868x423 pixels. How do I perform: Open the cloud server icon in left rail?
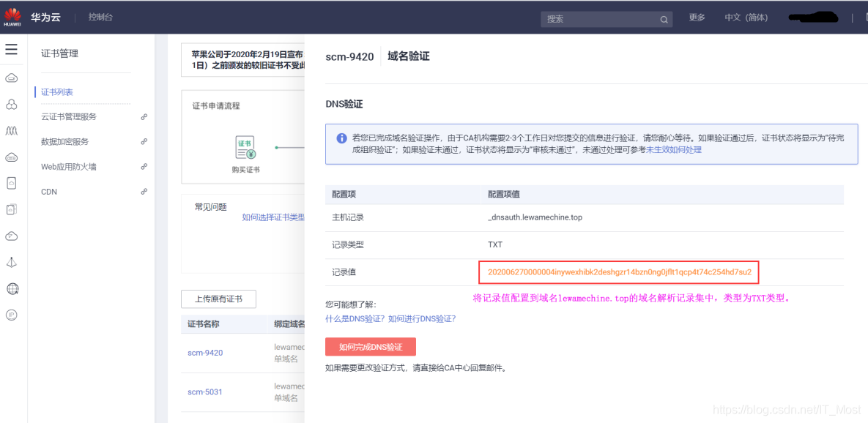coord(11,78)
